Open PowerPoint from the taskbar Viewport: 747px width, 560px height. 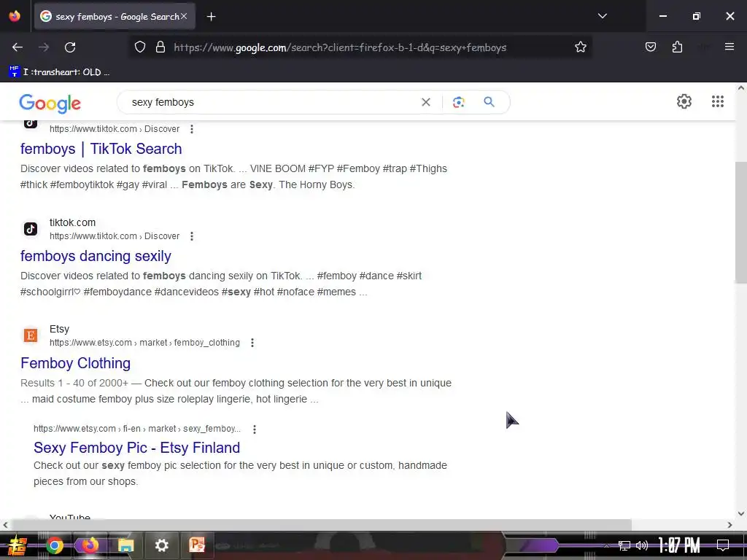click(x=197, y=545)
